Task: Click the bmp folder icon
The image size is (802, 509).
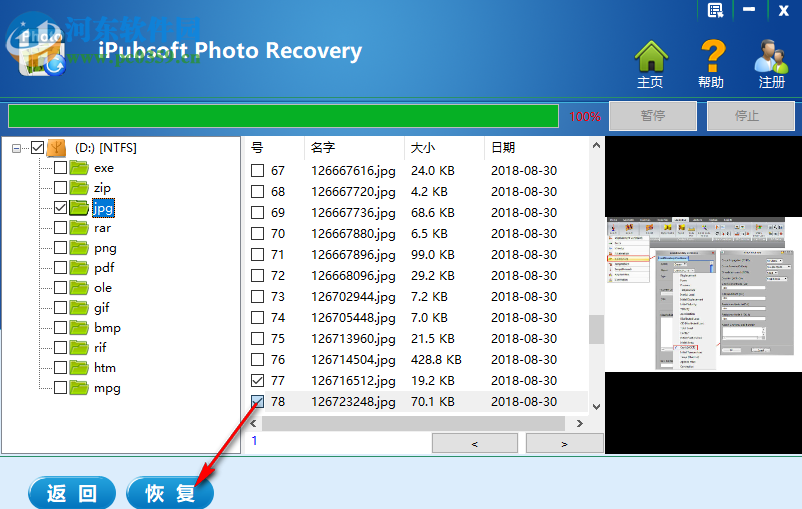Action: tap(79, 327)
